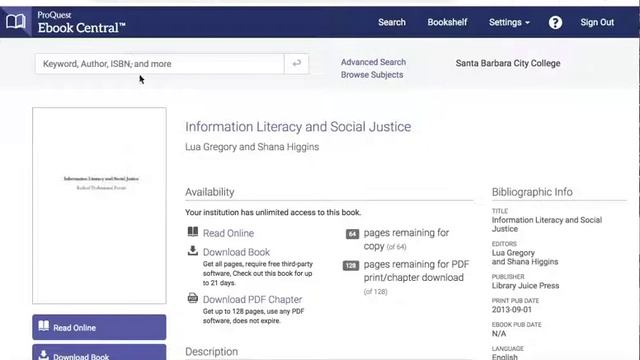Focus the Keyword, Author, ISBN search field
The width and height of the screenshot is (640, 360).
coord(160,64)
